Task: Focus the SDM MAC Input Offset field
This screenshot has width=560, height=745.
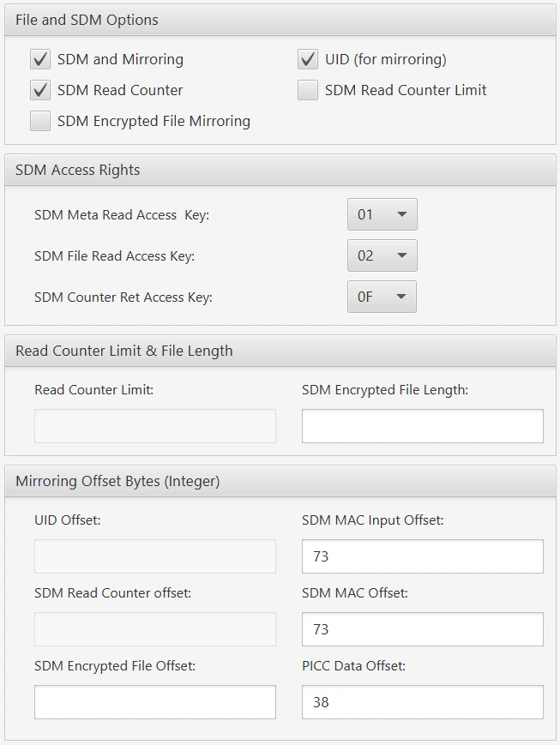Action: 422,556
